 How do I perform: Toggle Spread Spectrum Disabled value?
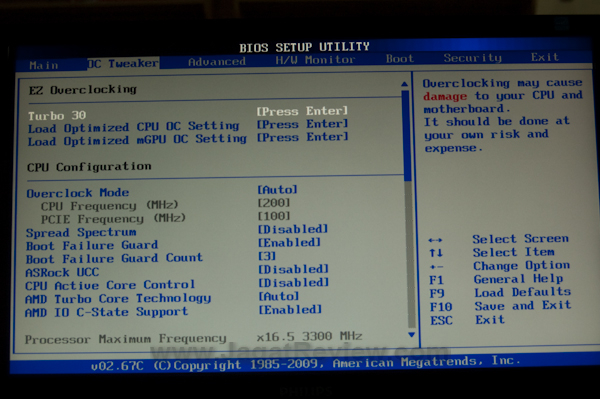tap(293, 229)
